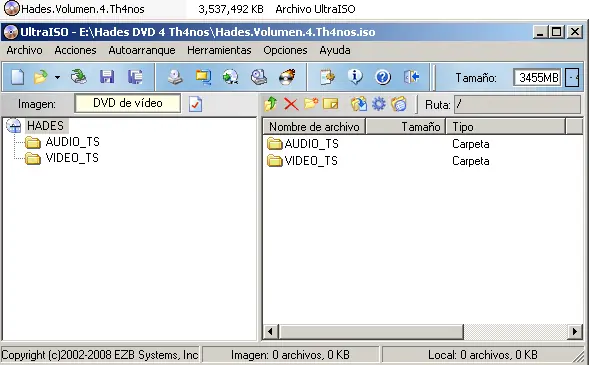Screen dimensions: 589x365
Task: Select VIDEO_TS in the left tree
Action: [72, 158]
